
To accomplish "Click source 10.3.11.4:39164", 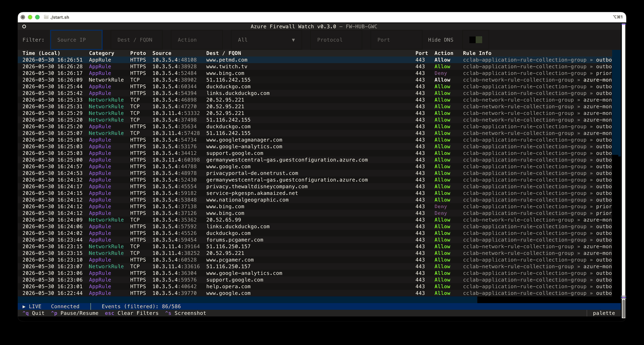I will [x=176, y=247].
